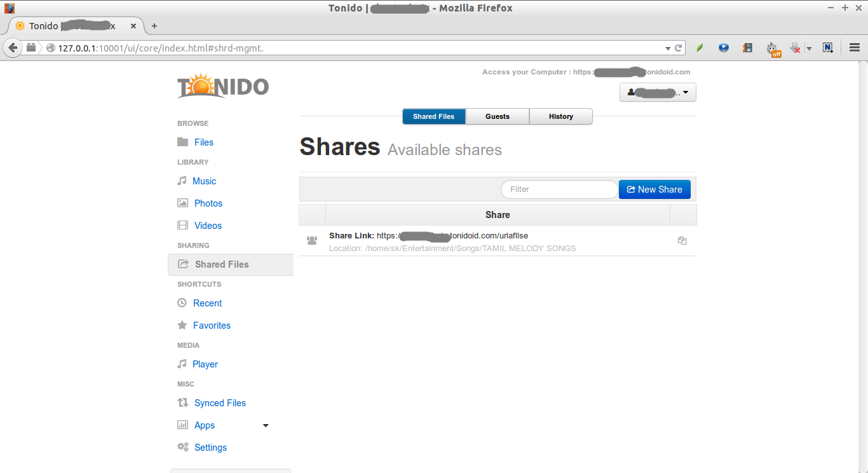Image resolution: width=868 pixels, height=473 pixels.
Task: Switch to the Shared Files tab
Action: click(x=434, y=116)
